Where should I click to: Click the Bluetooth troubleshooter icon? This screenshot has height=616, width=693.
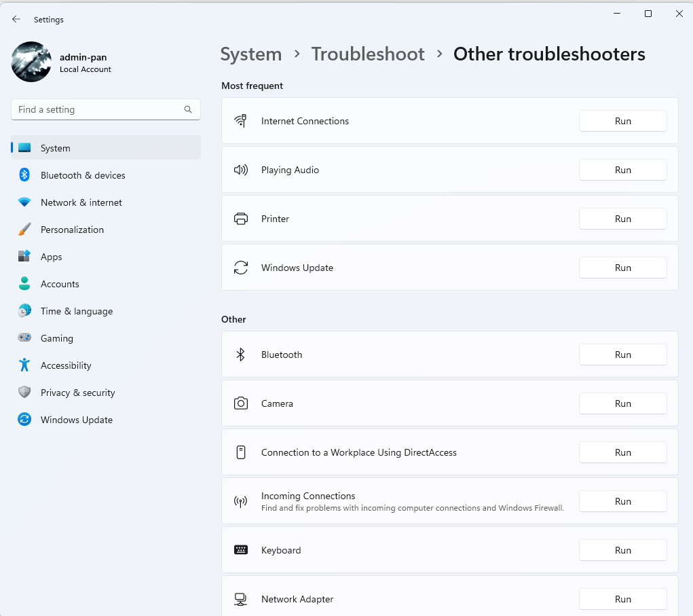click(x=241, y=355)
